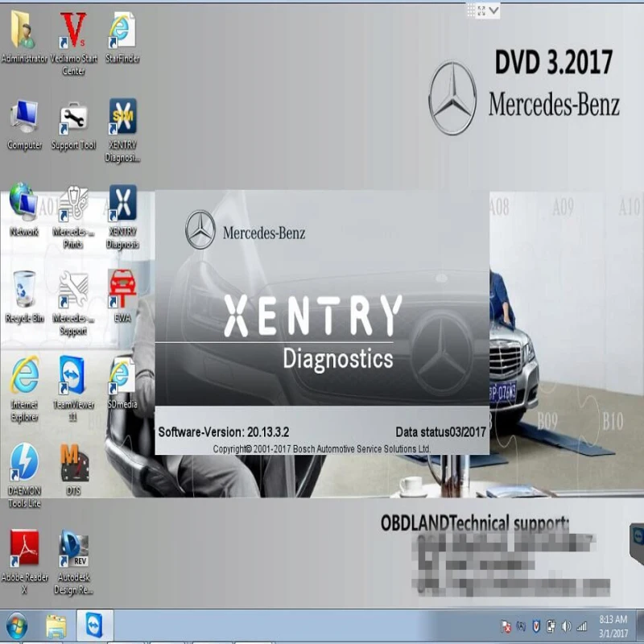Viewport: 644px width, 644px height.
Task: Click the shield security tray icon
Action: [536, 626]
